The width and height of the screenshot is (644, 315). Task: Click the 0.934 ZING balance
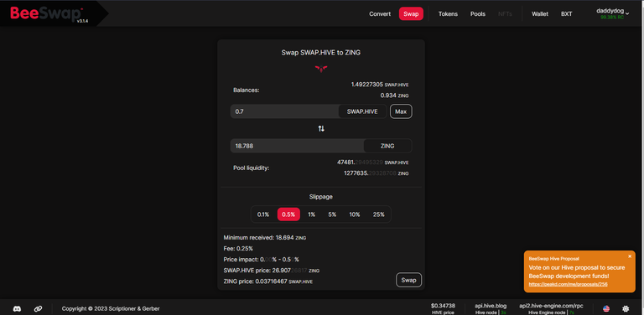(x=394, y=96)
